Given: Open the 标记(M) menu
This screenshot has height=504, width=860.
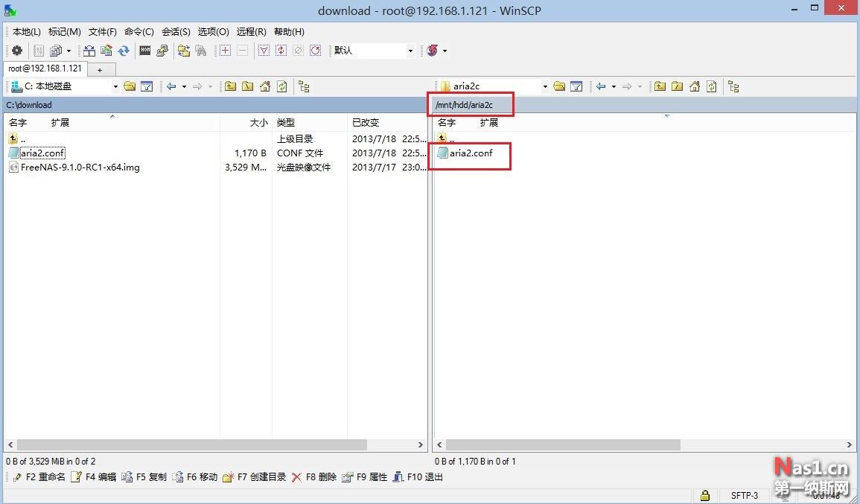Looking at the screenshot, I should click(x=65, y=32).
